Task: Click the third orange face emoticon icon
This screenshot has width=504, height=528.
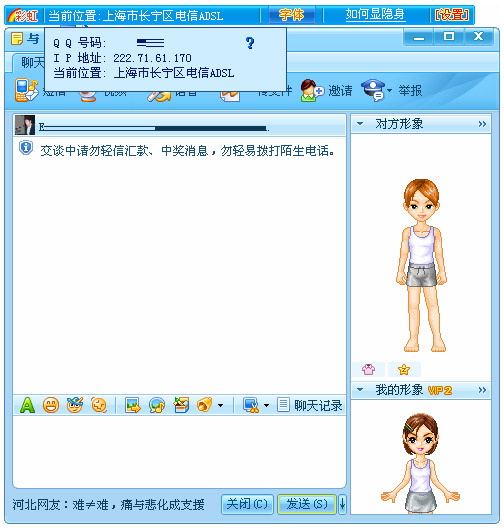Action: click(x=99, y=405)
